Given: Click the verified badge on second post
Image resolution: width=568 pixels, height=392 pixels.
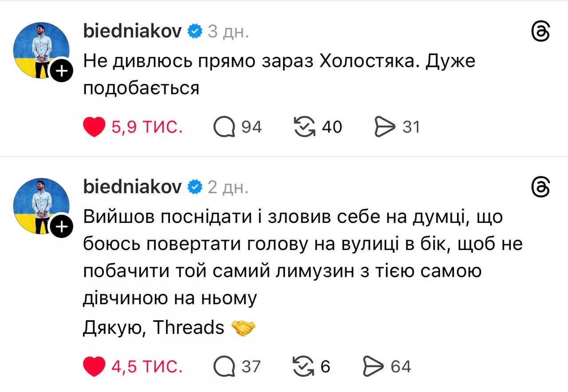Looking at the screenshot, I should click(194, 187).
